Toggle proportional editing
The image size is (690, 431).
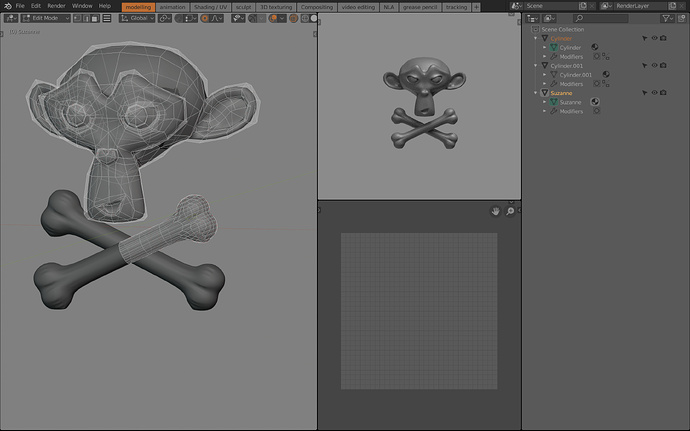click(x=205, y=18)
